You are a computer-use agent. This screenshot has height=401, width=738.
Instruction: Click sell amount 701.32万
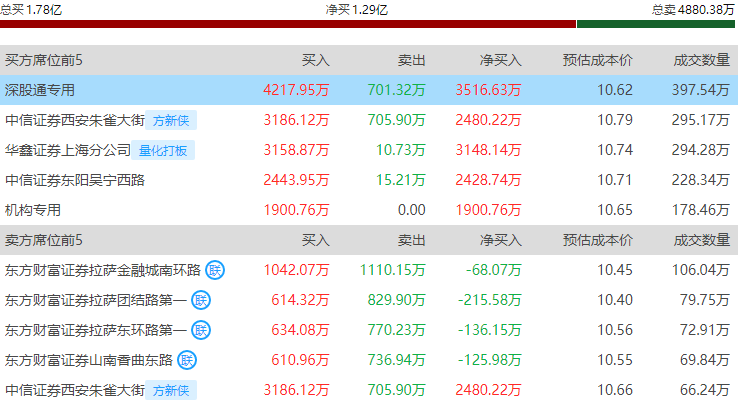tap(396, 90)
